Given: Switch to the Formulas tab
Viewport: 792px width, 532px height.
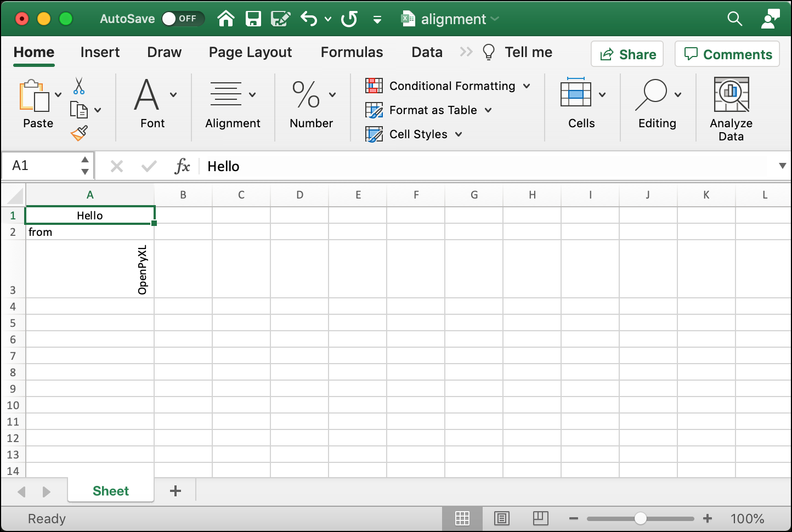Looking at the screenshot, I should point(352,52).
